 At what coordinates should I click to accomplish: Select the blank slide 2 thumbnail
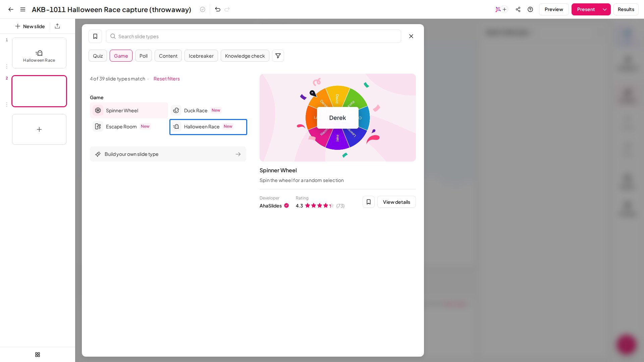coord(39,91)
